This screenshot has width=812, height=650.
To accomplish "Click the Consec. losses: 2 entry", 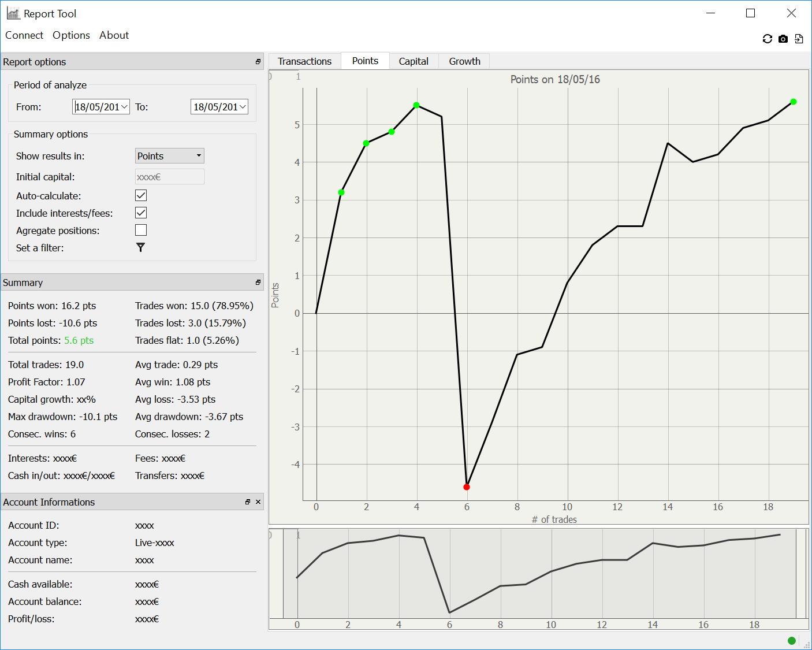I will point(173,434).
